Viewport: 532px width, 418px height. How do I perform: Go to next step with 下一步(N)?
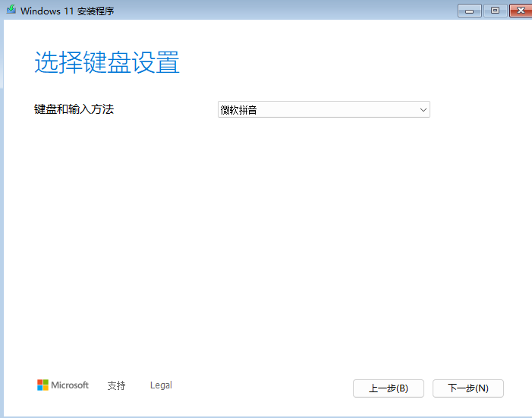click(x=468, y=388)
